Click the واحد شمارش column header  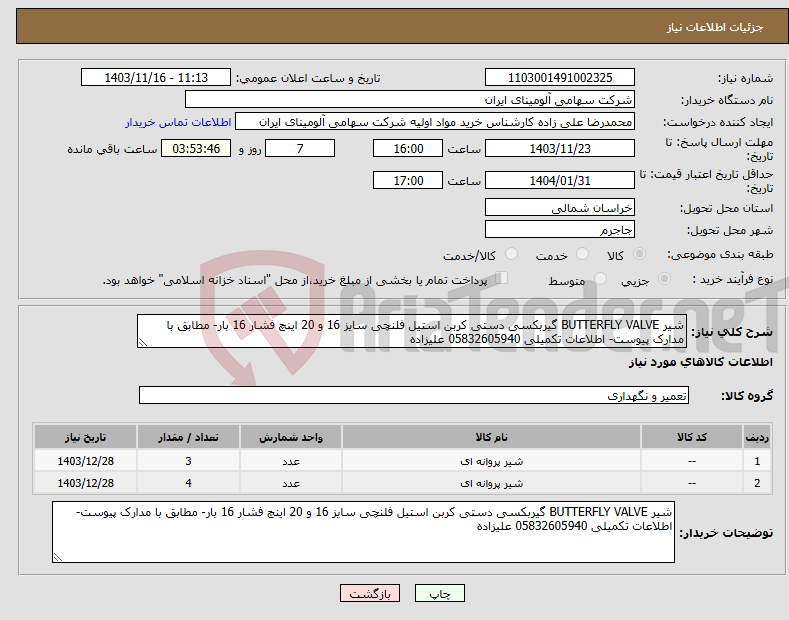(291, 437)
